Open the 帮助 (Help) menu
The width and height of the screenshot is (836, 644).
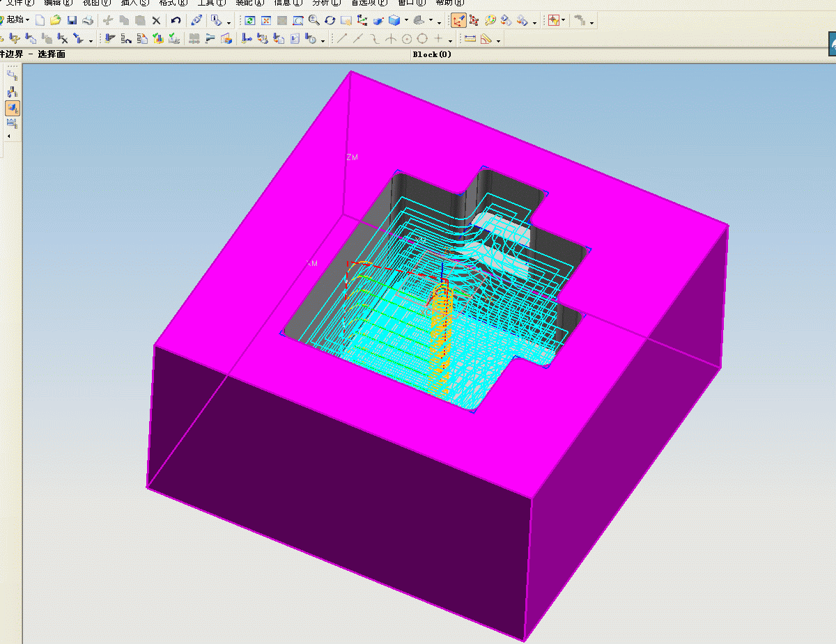[x=448, y=3]
